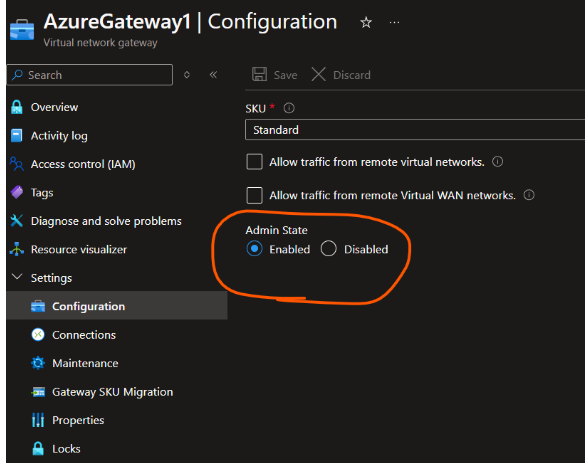Image resolution: width=585 pixels, height=463 pixels.
Task: Check Allow traffic from remote Virtual WAN networks
Action: point(254,195)
